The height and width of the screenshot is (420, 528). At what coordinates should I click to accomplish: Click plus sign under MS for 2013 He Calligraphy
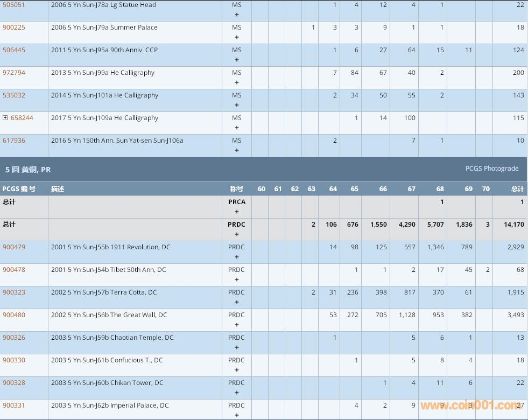(x=237, y=83)
